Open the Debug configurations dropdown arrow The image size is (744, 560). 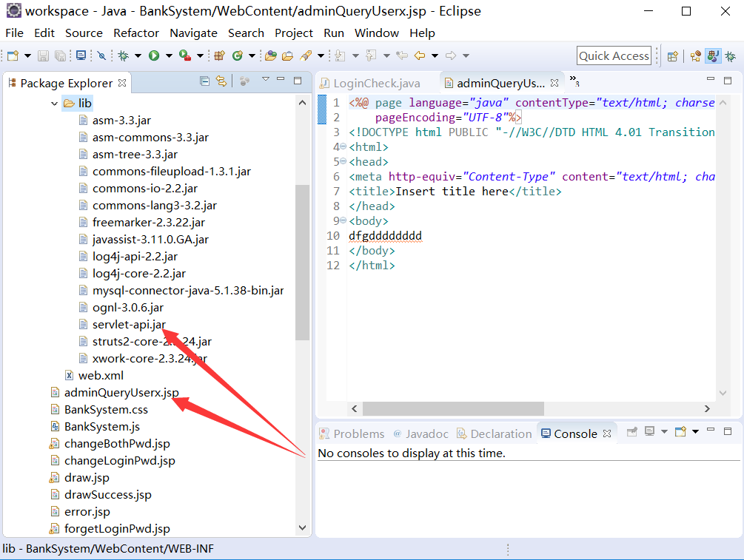point(138,56)
